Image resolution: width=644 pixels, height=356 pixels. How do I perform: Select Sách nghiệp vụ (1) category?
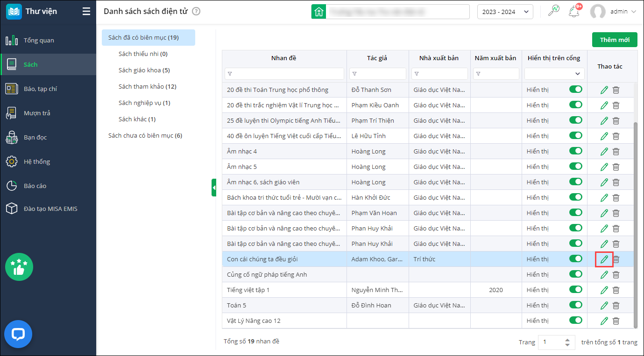click(x=144, y=103)
